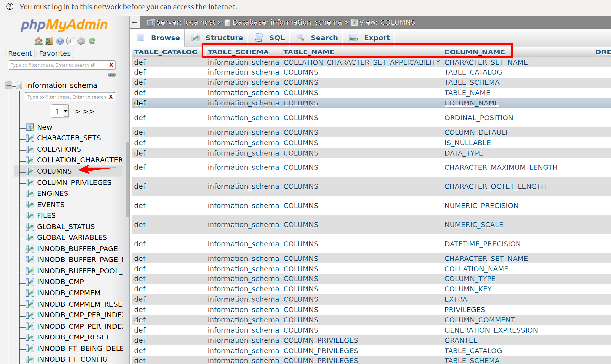Jump to last page with double arrow

tap(89, 112)
